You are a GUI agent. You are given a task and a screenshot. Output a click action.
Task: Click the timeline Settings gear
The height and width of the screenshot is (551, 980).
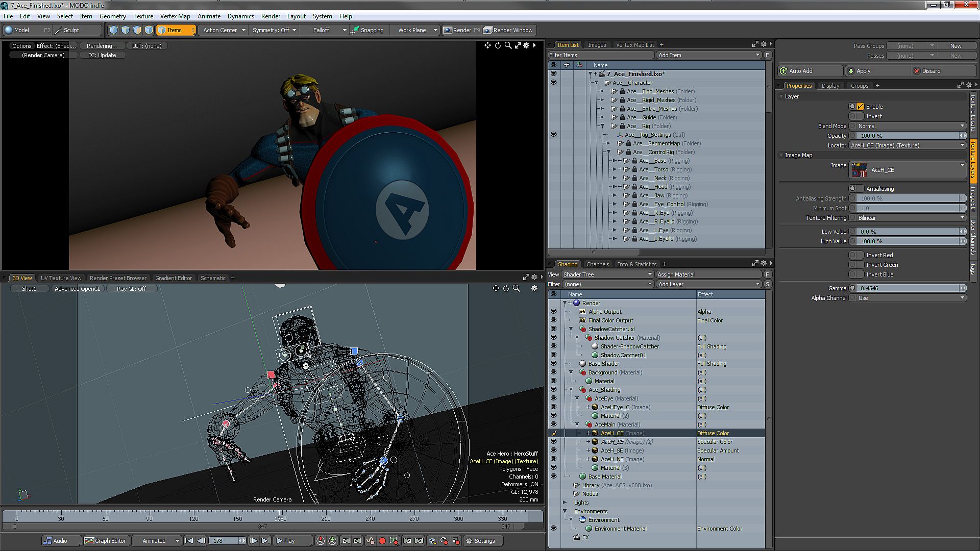(469, 541)
